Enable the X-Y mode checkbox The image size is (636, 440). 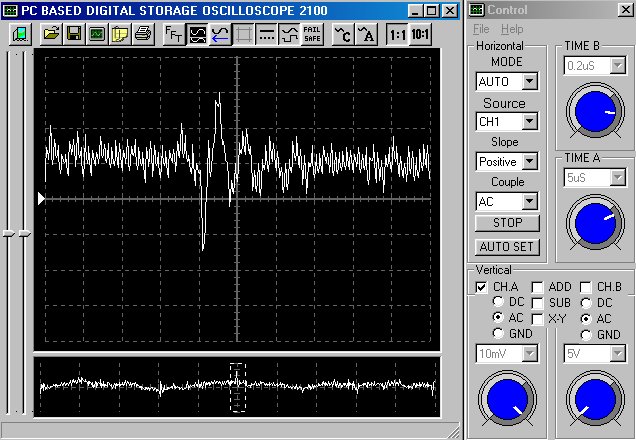[x=538, y=318]
